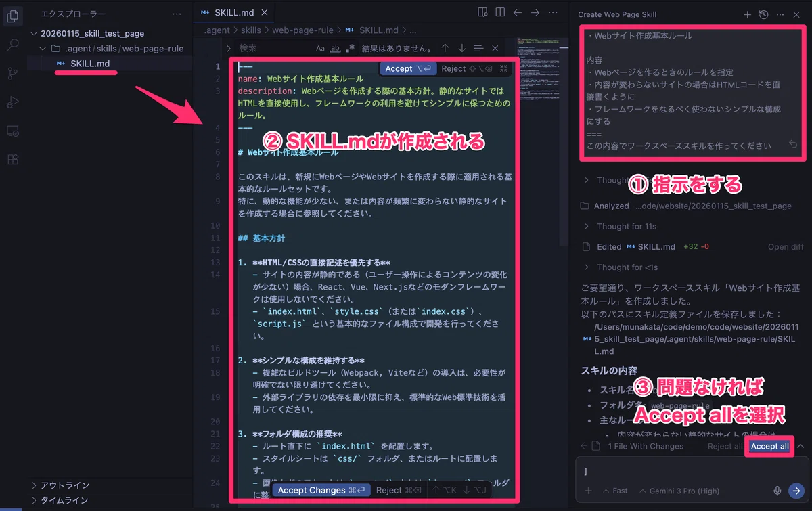Open the Extensions view

(13, 160)
